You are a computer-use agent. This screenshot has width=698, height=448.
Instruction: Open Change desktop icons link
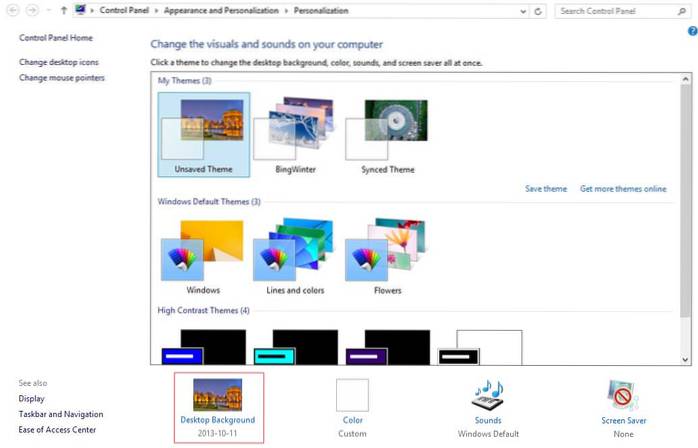(58, 62)
